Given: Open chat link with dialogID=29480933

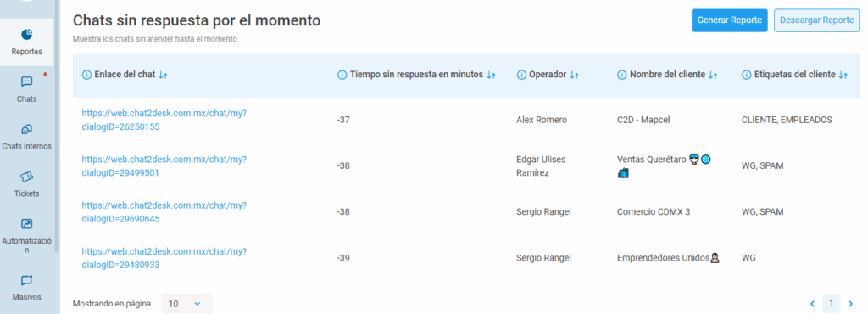Looking at the screenshot, I should [x=164, y=258].
